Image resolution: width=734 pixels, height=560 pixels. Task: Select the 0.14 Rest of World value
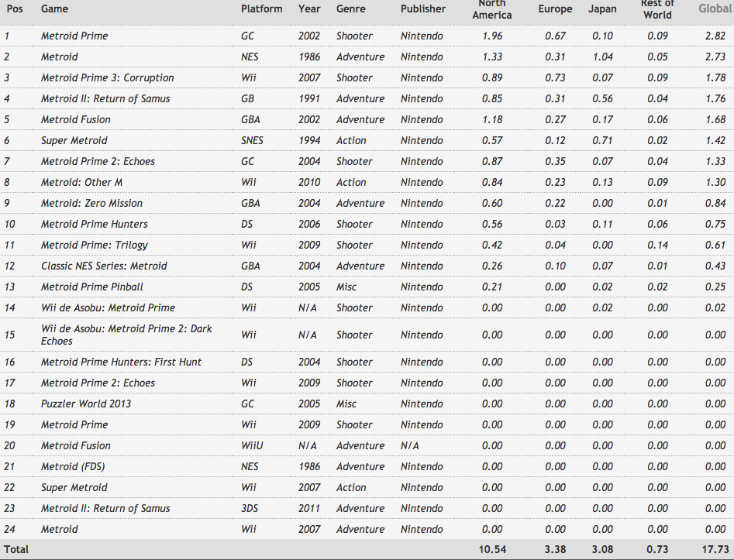point(658,246)
